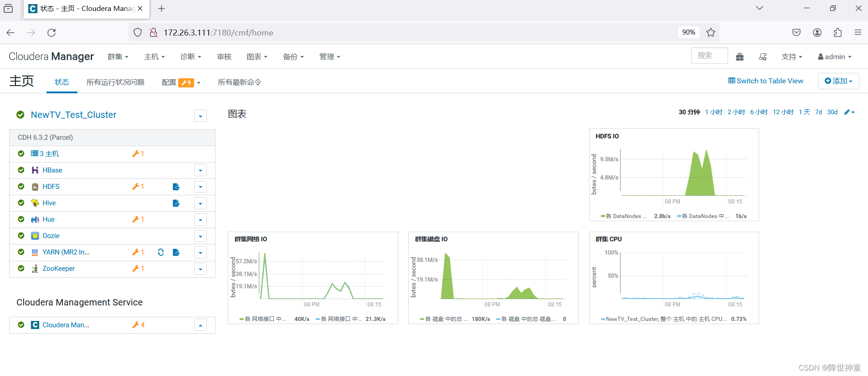Select the 12 小时 time range
Screen dimensions: 868x376
click(783, 112)
